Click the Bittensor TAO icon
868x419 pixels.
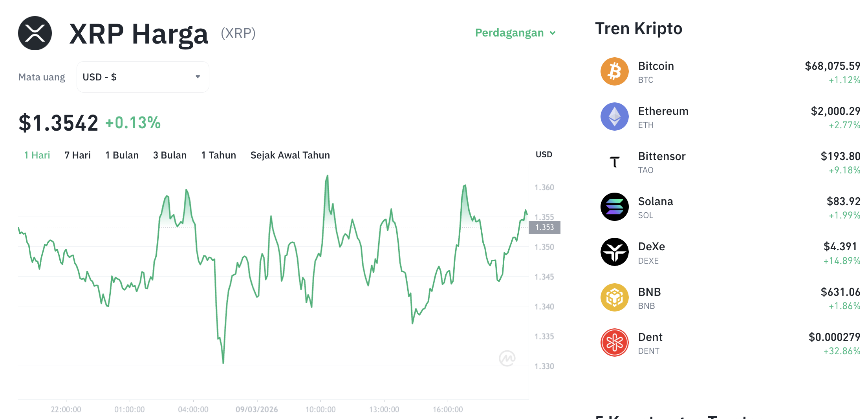(615, 162)
